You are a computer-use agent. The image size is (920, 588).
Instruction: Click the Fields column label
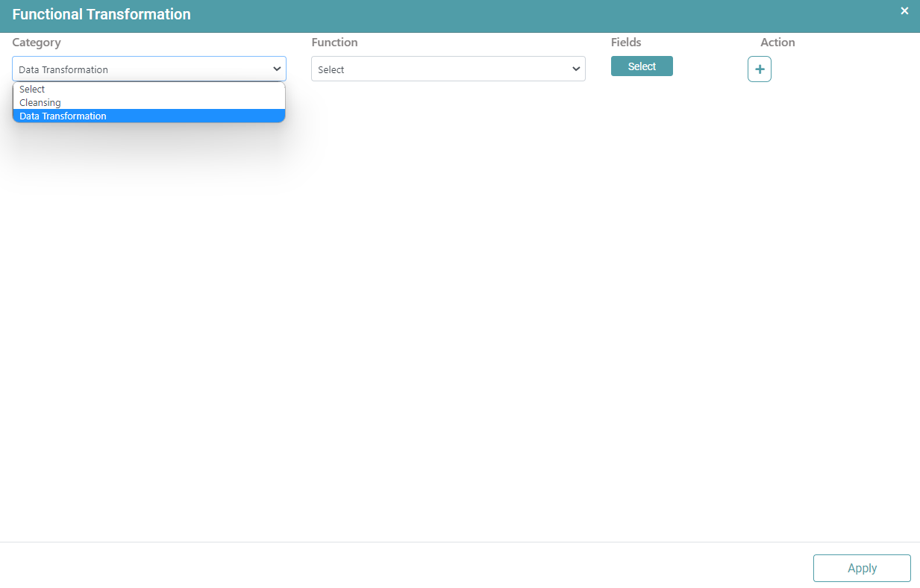point(626,43)
